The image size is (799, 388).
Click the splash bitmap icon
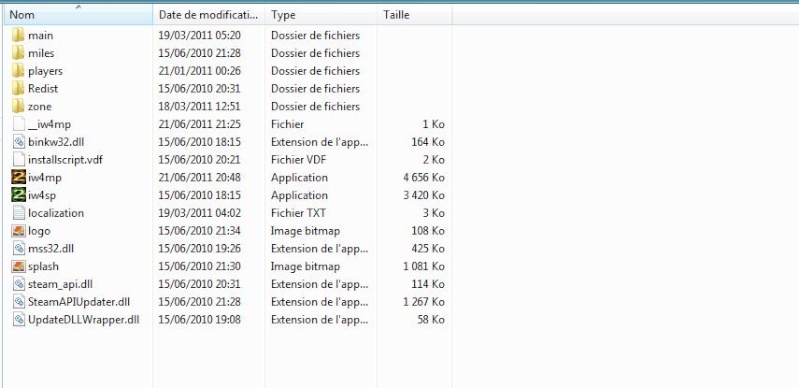click(18, 266)
